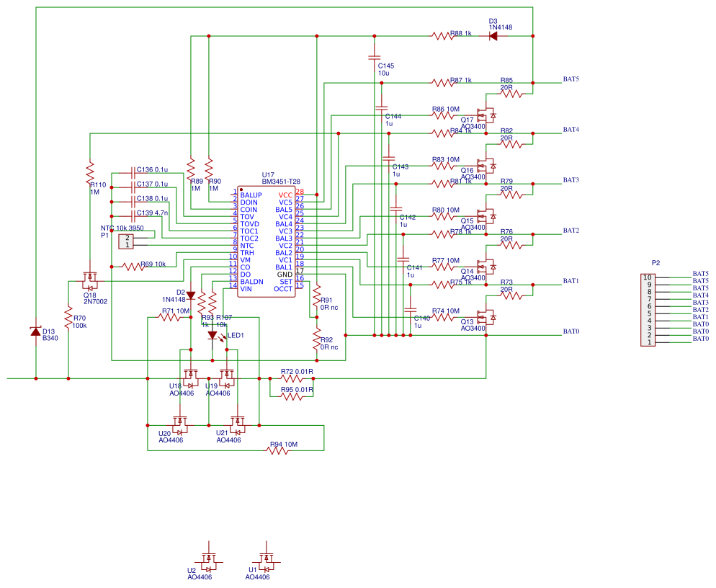The image size is (716, 588).
Task: Click the R95 0.01R shunt resistor
Action: click(x=292, y=396)
